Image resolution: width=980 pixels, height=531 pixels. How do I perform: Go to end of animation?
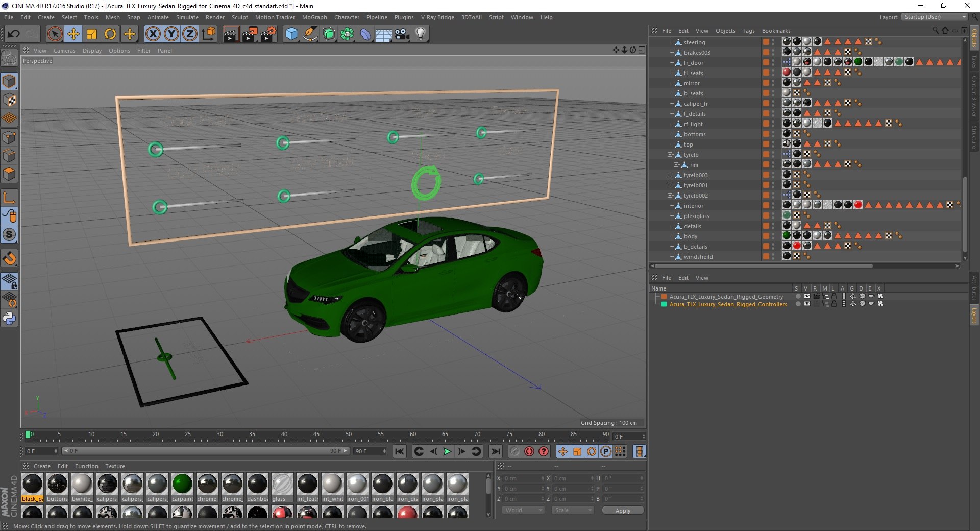495,451
